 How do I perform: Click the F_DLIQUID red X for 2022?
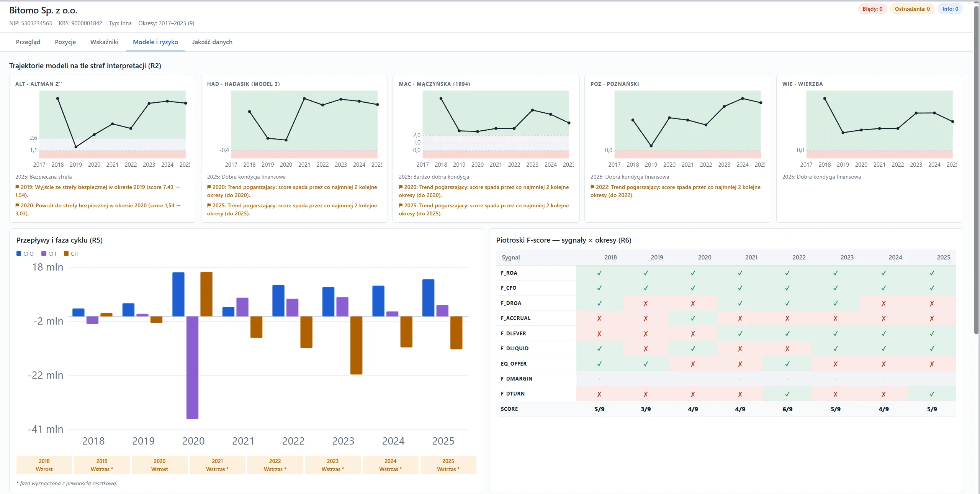(x=787, y=348)
